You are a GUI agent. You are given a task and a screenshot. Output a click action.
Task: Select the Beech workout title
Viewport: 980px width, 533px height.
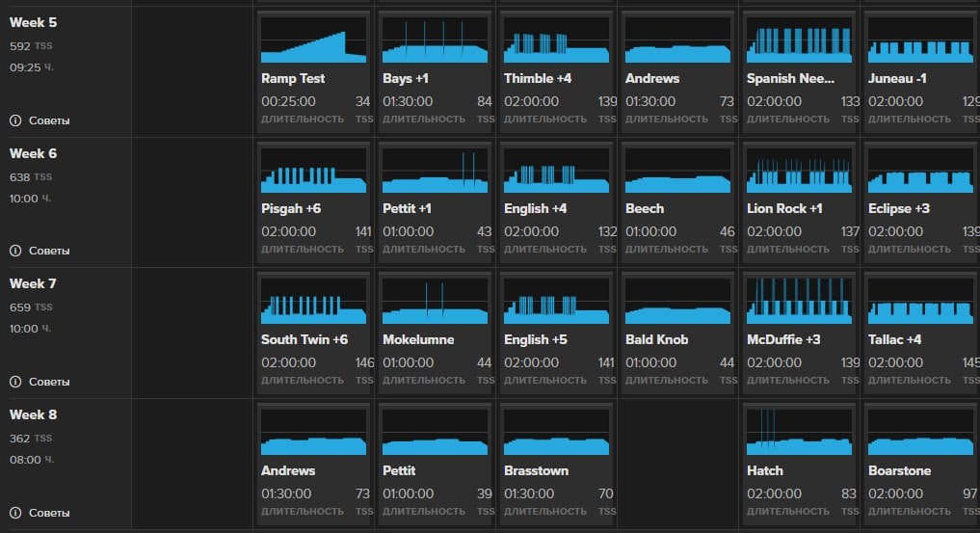645,209
